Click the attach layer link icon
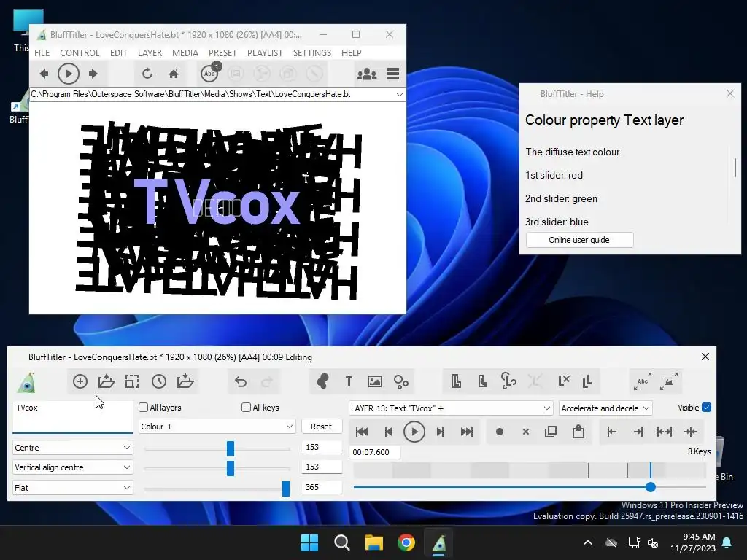Screen dimensions: 747x560 tap(508, 381)
